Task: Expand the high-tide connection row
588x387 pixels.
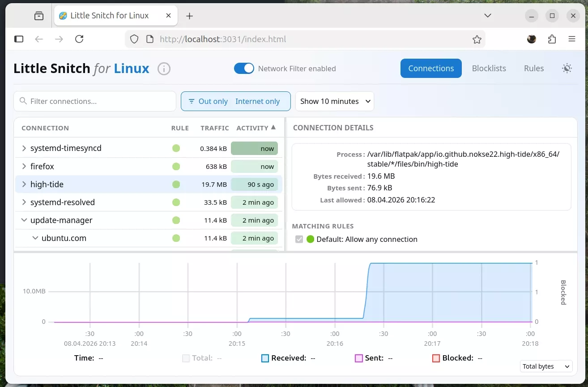Action: 24,184
